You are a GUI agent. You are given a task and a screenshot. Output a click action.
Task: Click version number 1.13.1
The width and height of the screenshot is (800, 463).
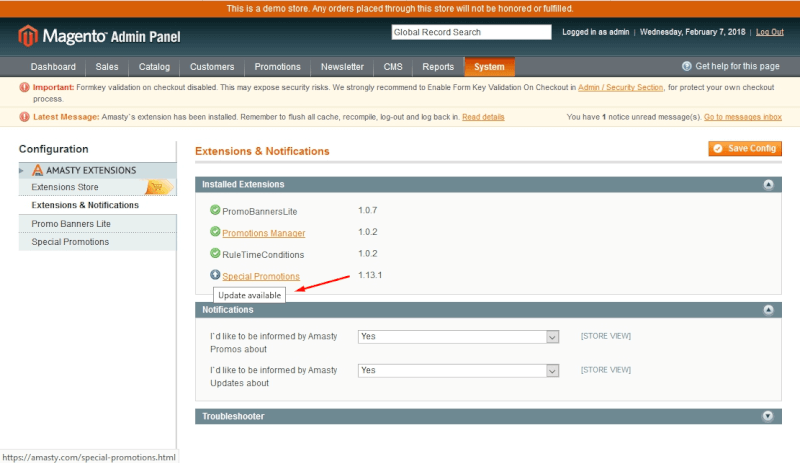pyautogui.click(x=370, y=275)
